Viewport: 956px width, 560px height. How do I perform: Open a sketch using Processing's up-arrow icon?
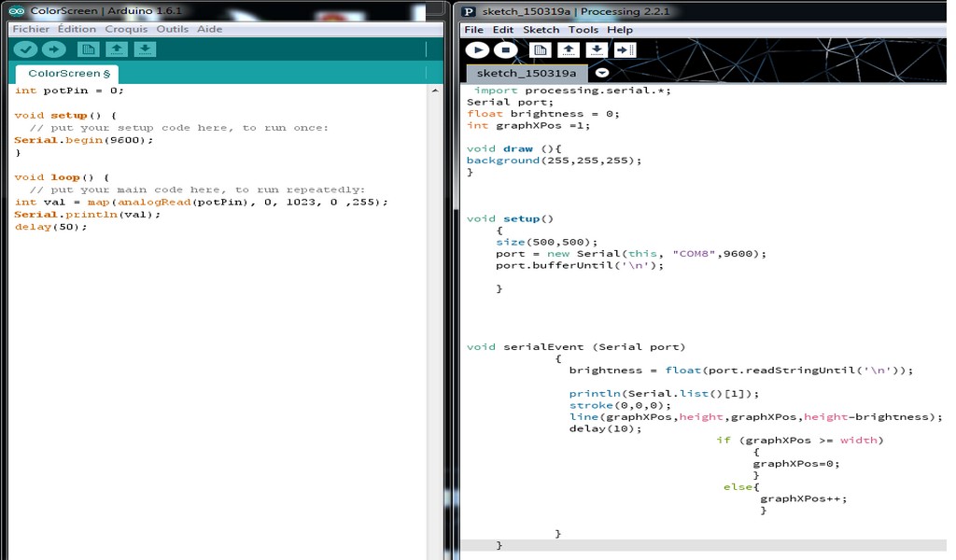pyautogui.click(x=568, y=50)
